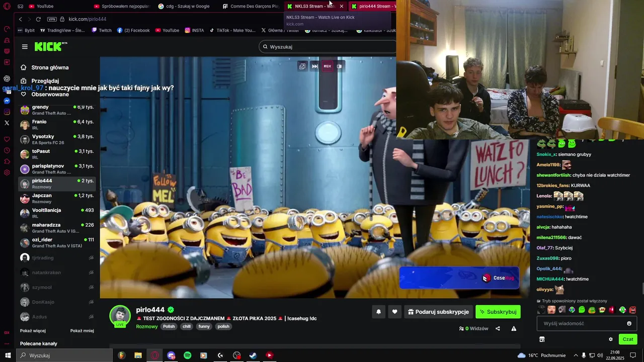Screen dimensions: 644x362
Task: Switch to the Comme Des Garçons tab
Action: [251, 6]
